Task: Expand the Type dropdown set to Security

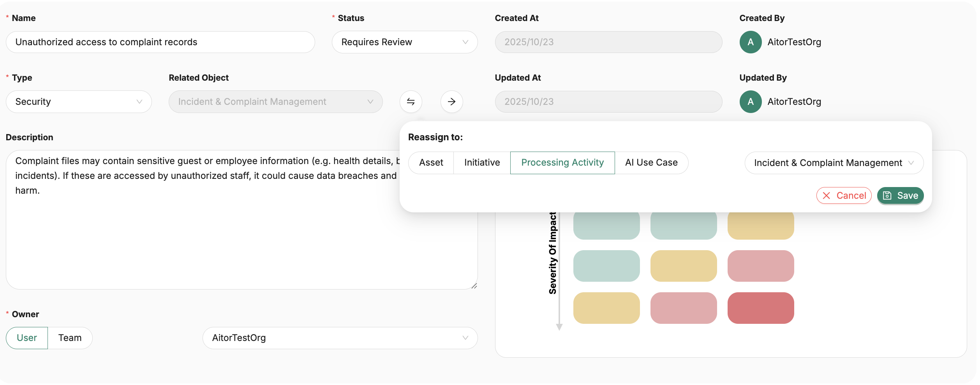Action: point(79,102)
